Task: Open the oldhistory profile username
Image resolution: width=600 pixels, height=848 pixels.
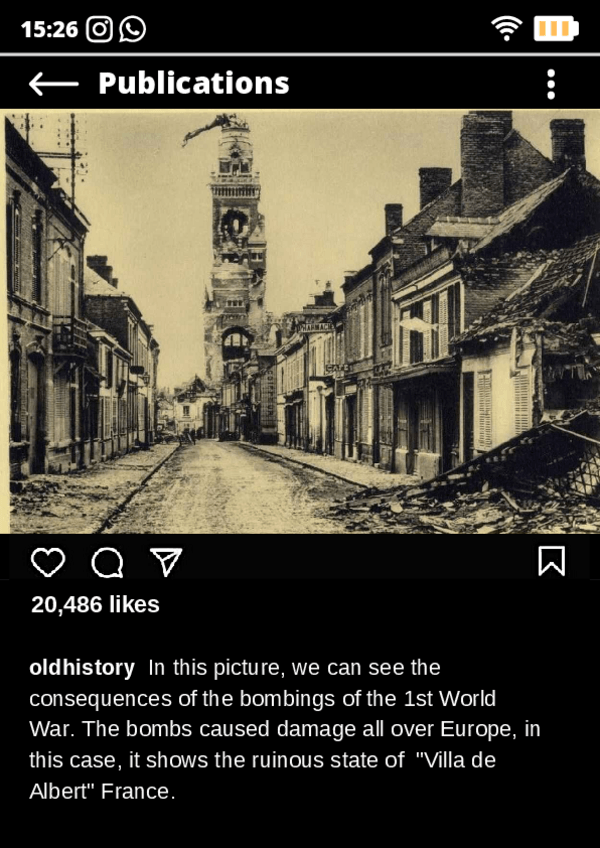Action: click(x=82, y=668)
